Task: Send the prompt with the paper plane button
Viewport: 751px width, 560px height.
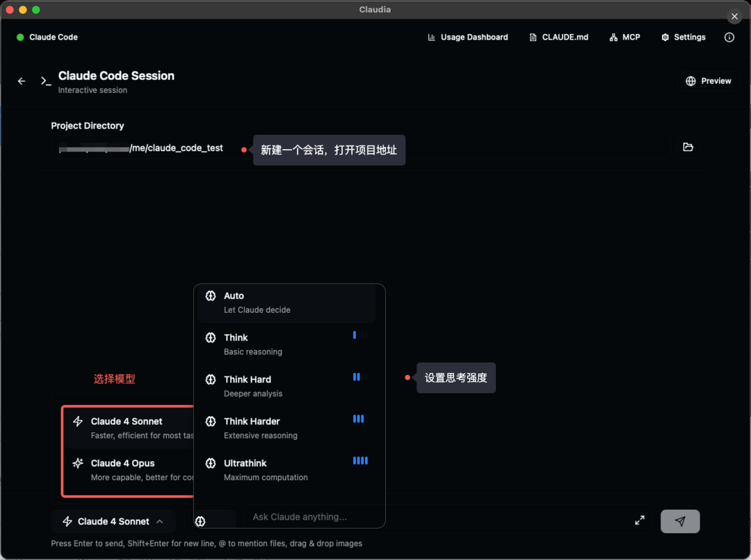Action: tap(679, 521)
